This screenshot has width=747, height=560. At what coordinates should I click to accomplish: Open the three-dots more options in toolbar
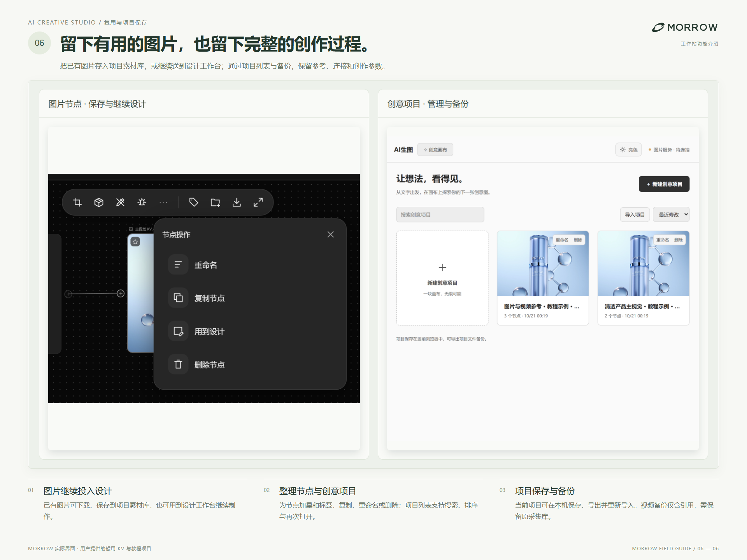click(x=163, y=202)
